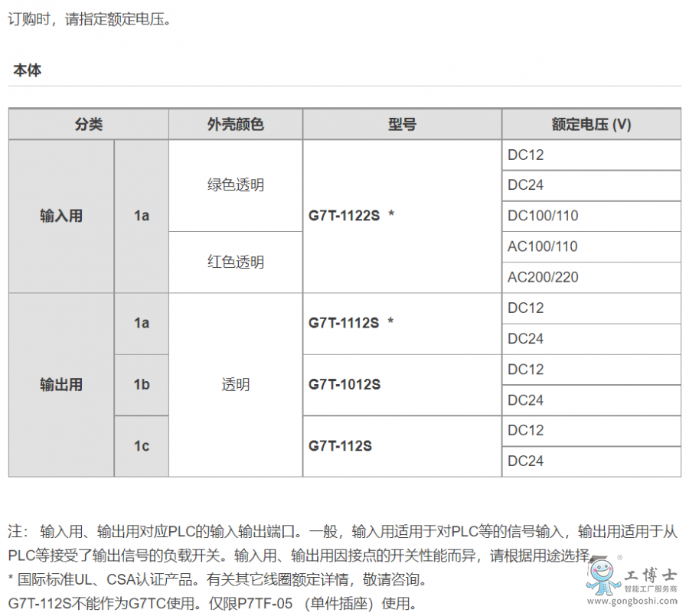Click the 额定电压(V) column header

[591, 124]
